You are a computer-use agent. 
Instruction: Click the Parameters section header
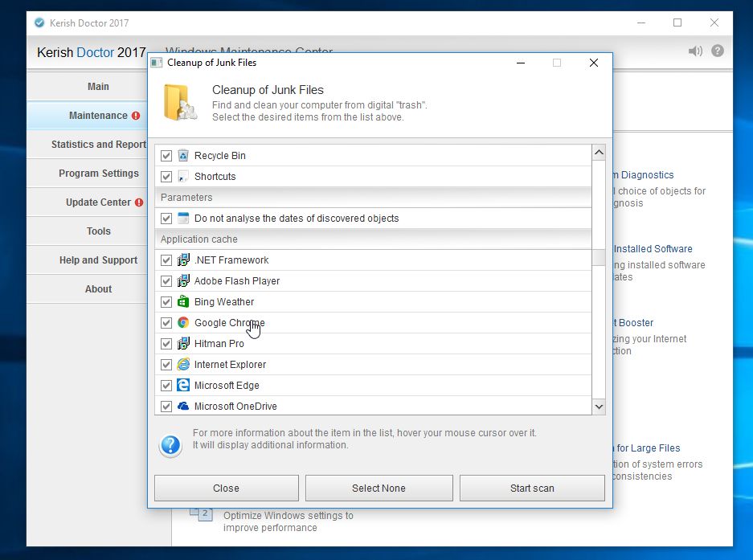click(x=373, y=198)
